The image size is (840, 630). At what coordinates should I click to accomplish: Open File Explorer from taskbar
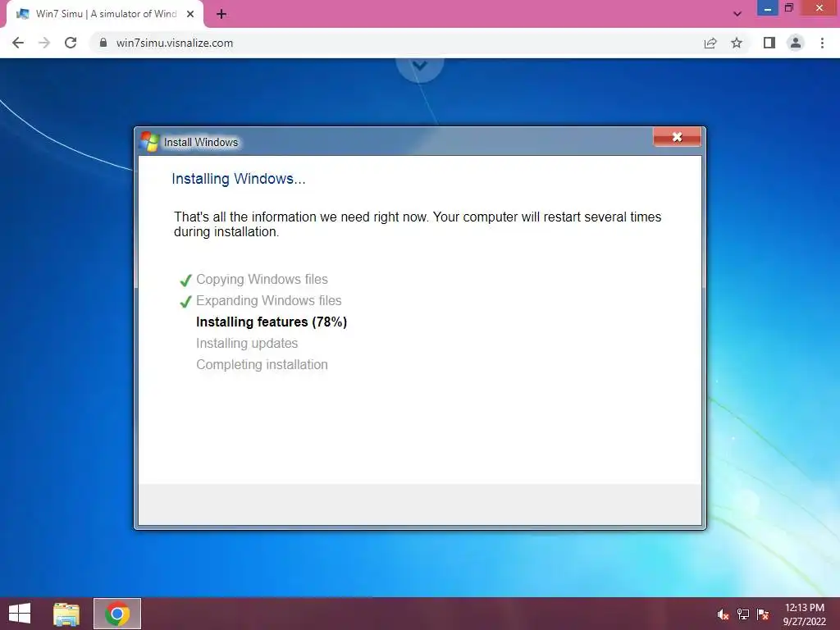pos(66,614)
